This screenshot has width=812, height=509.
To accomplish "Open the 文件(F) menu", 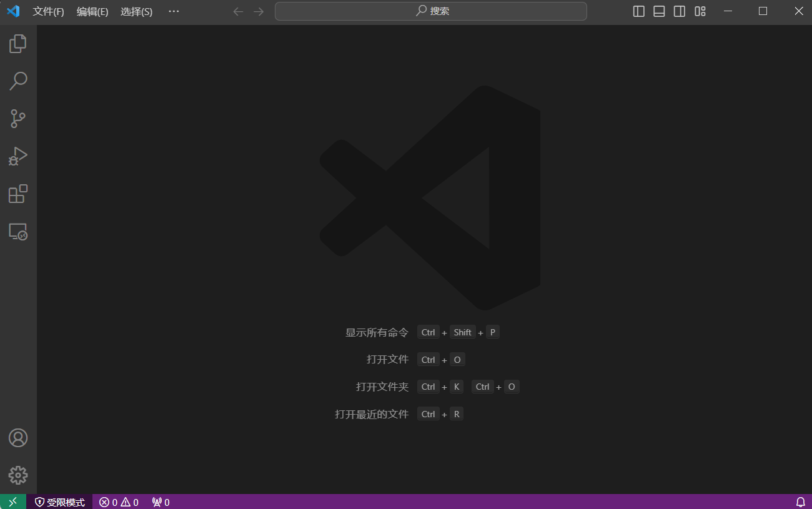I will [x=49, y=11].
